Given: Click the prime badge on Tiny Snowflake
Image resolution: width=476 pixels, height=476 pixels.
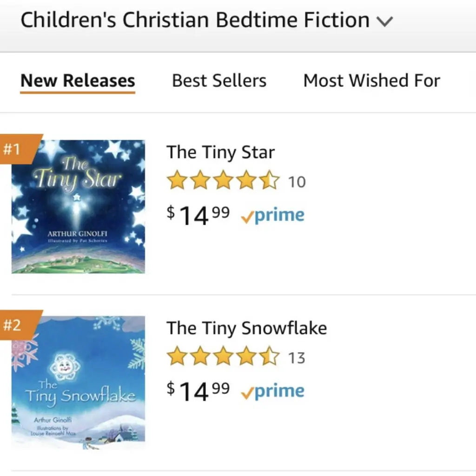Looking at the screenshot, I should click(272, 391).
